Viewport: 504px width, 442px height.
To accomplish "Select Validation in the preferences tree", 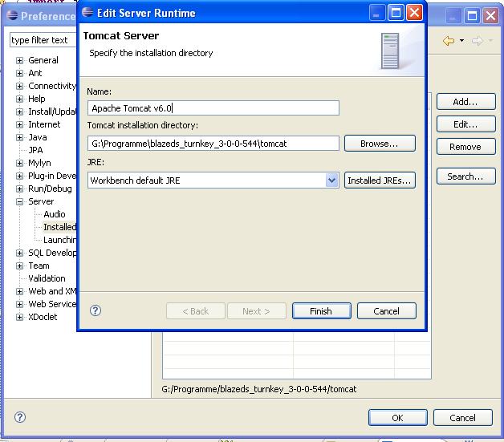I will pos(47,278).
